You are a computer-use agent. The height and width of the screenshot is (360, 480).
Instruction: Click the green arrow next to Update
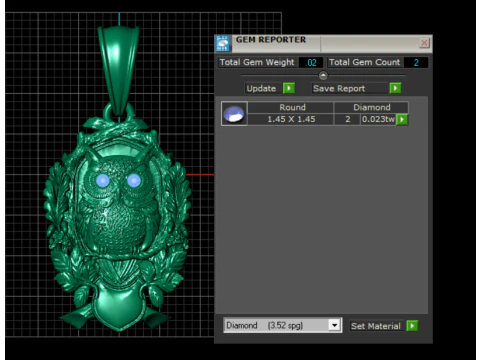289,88
